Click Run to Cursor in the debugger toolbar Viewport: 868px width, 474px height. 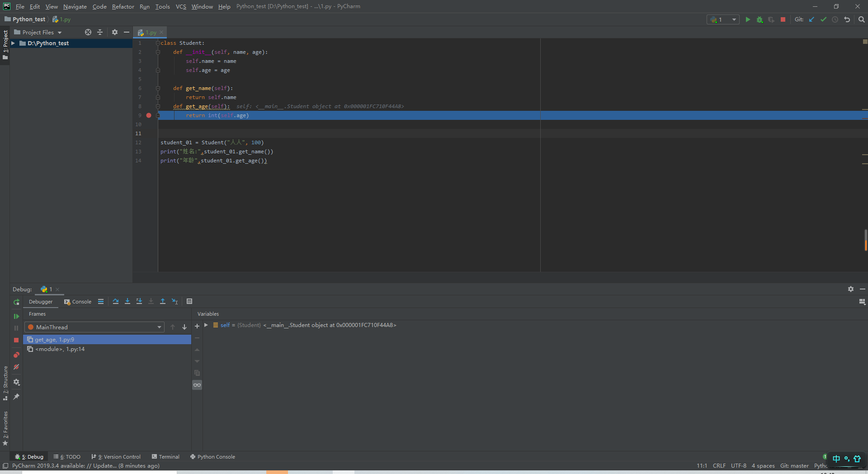tap(175, 301)
